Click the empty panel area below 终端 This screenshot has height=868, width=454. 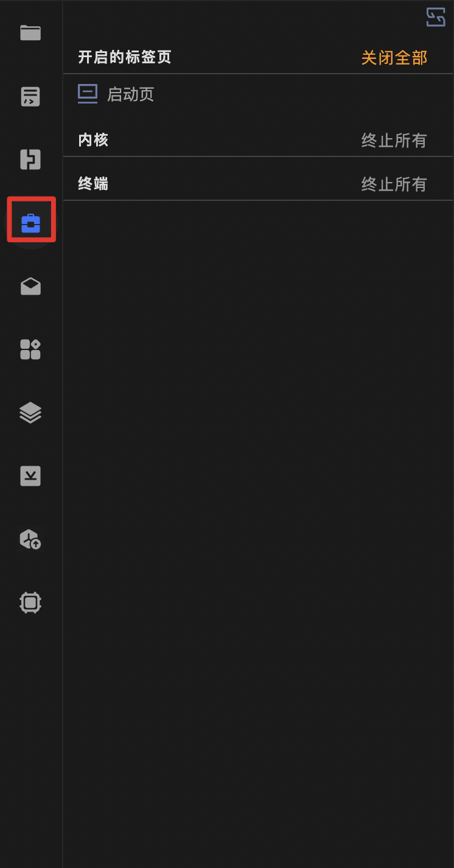258,534
